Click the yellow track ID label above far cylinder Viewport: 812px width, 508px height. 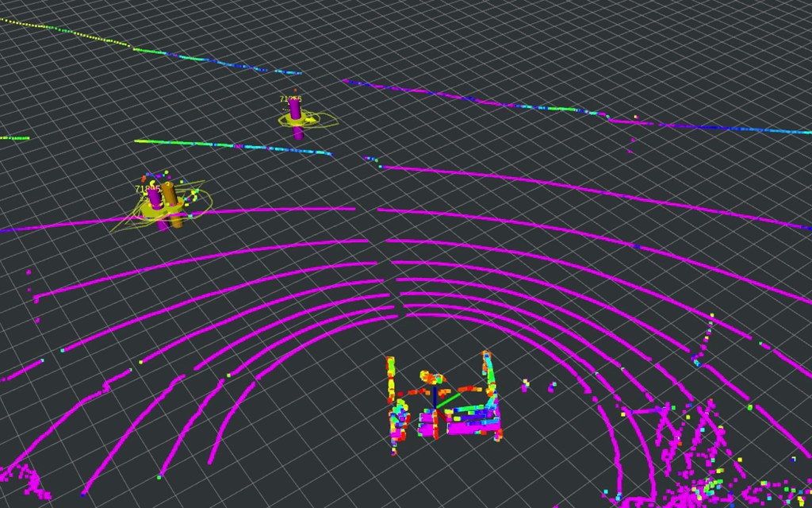(290, 98)
